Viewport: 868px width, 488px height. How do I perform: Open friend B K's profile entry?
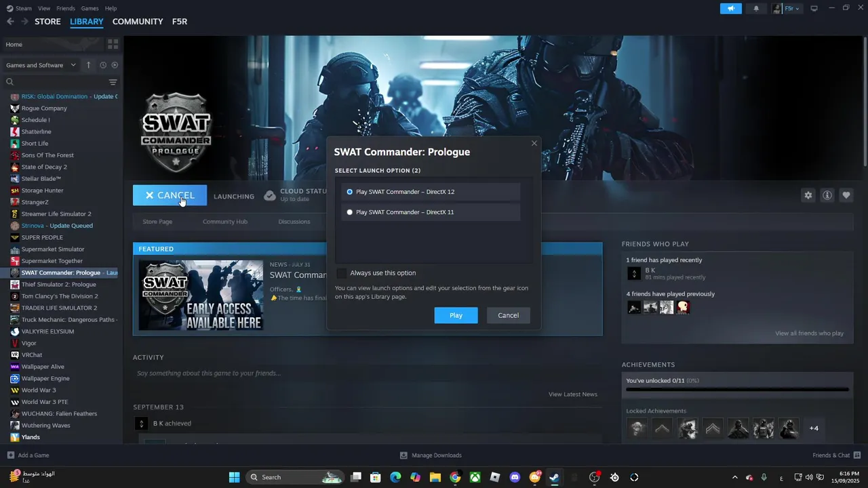(665, 274)
